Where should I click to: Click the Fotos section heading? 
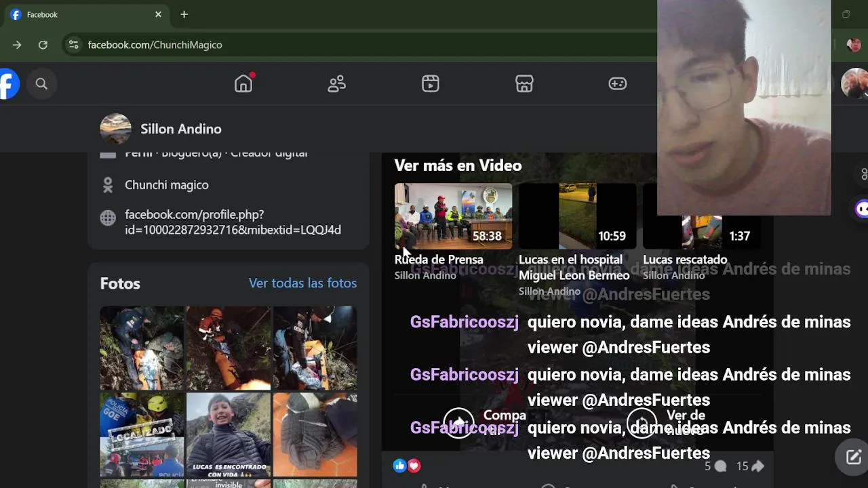coord(120,283)
